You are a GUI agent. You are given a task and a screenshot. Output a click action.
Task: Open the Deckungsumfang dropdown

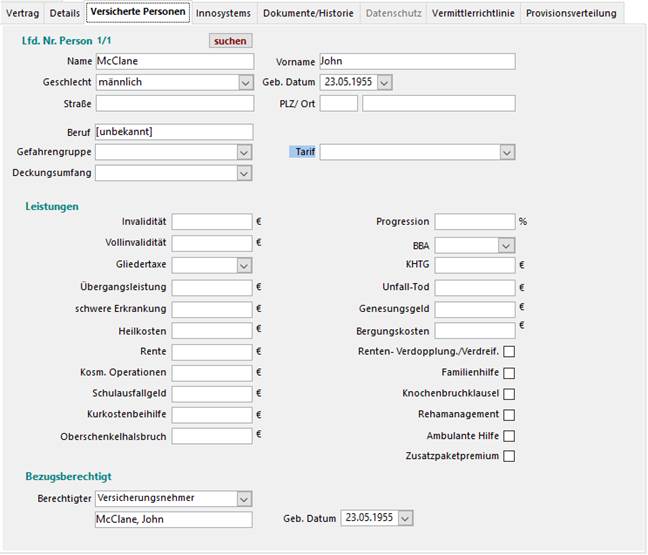pos(245,173)
